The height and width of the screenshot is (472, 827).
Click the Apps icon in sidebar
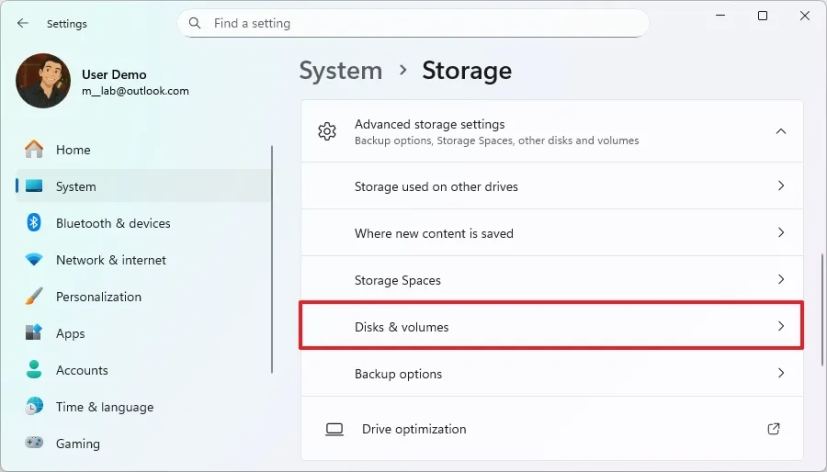pyautogui.click(x=34, y=333)
